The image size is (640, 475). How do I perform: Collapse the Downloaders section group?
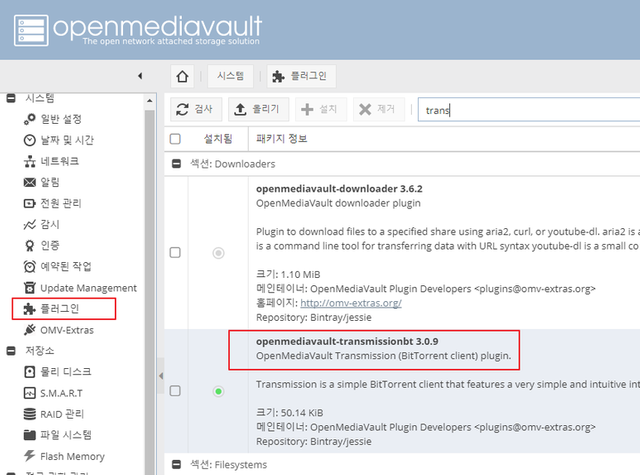[x=176, y=164]
